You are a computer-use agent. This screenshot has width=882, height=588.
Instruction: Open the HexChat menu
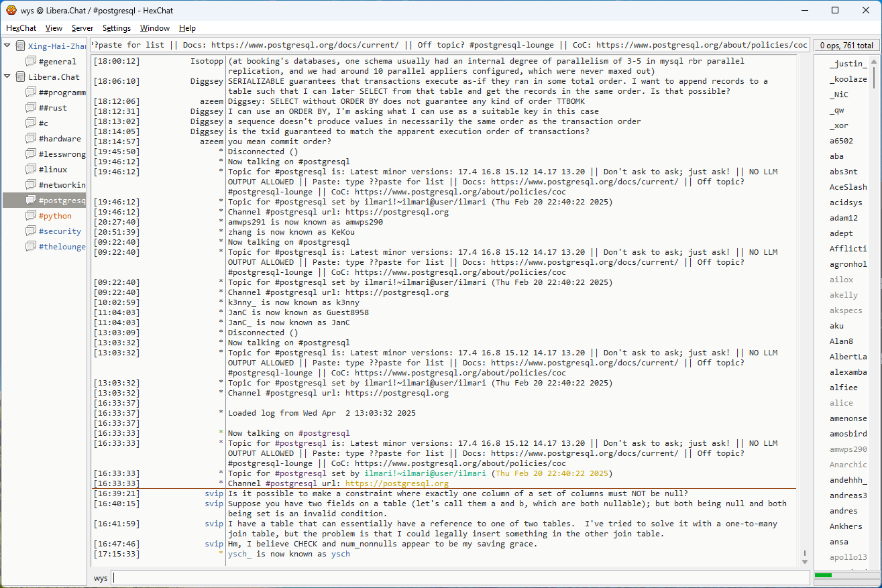coord(21,28)
